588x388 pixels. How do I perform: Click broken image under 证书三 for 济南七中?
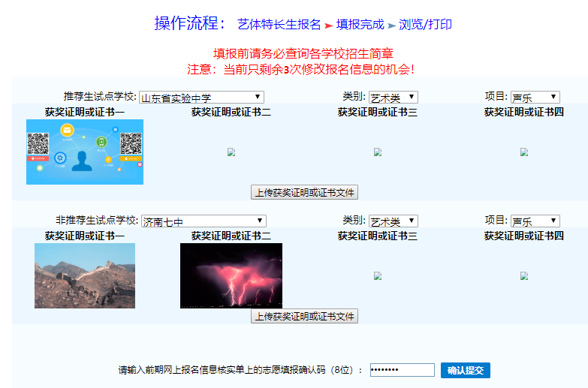pos(378,276)
